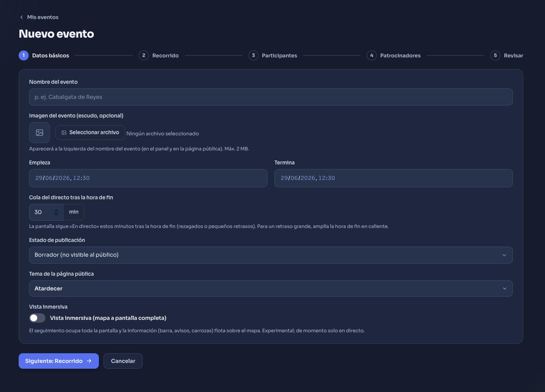The height and width of the screenshot is (392, 545).
Task: Click the time 12:30 in Termina
Action: 327,178
